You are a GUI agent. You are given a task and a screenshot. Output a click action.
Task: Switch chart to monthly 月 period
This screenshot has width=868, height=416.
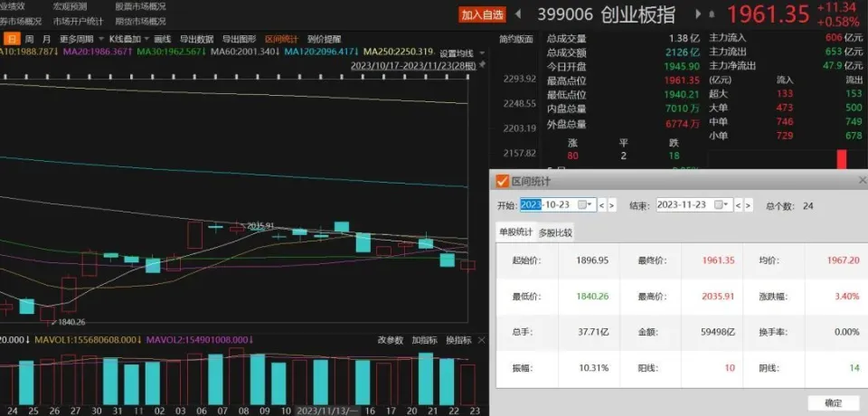click(45, 39)
